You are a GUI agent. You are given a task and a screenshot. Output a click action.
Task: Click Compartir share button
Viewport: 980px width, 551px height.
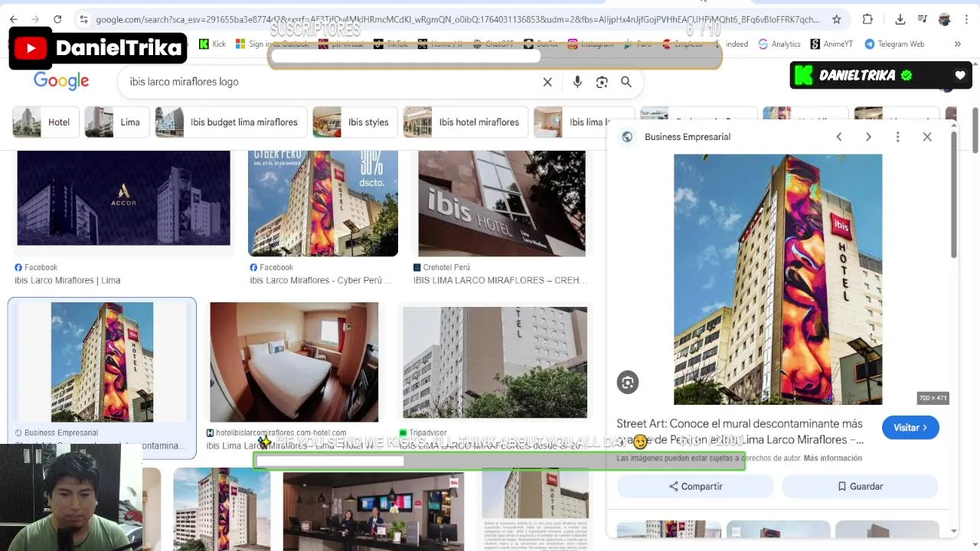[x=695, y=487]
